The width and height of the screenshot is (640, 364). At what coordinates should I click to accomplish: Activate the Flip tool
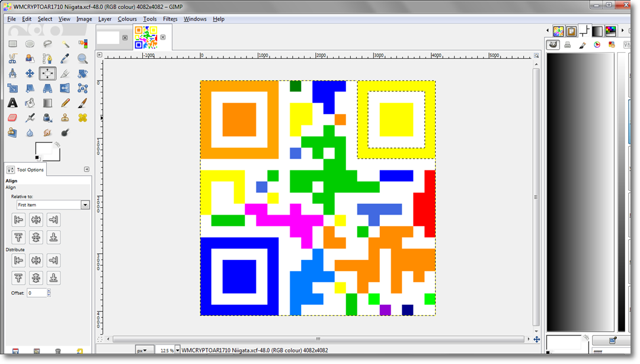click(x=65, y=88)
